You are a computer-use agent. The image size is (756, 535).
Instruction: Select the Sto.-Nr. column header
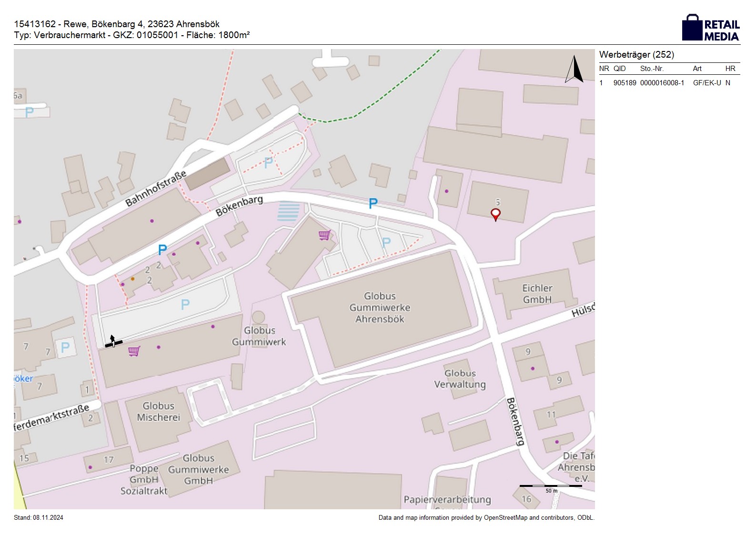click(x=652, y=69)
